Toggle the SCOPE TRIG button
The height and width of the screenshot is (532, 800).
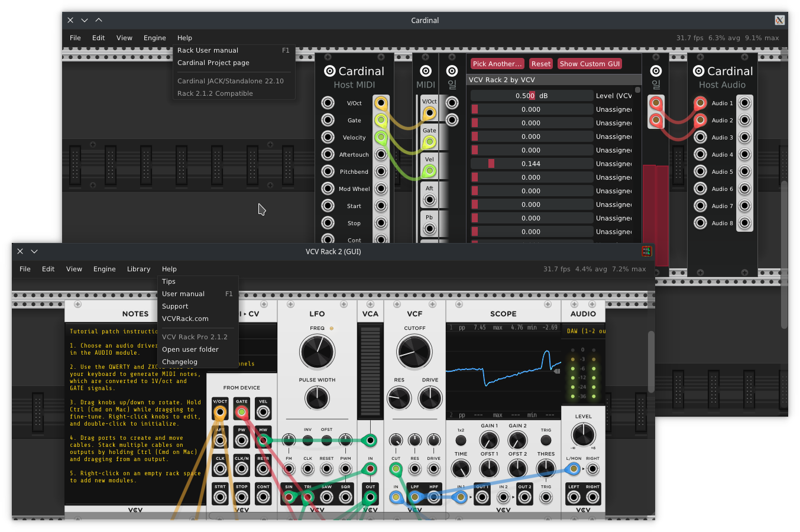(546, 440)
